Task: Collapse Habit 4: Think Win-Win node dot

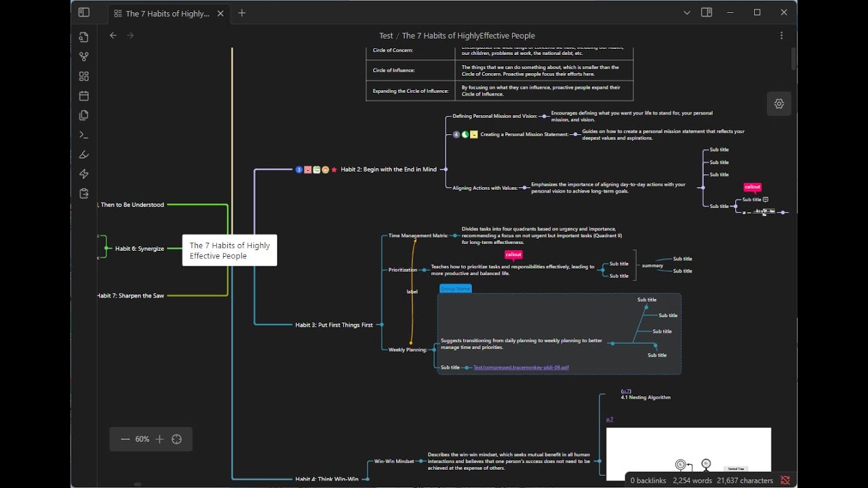Action: pyautogui.click(x=366, y=479)
